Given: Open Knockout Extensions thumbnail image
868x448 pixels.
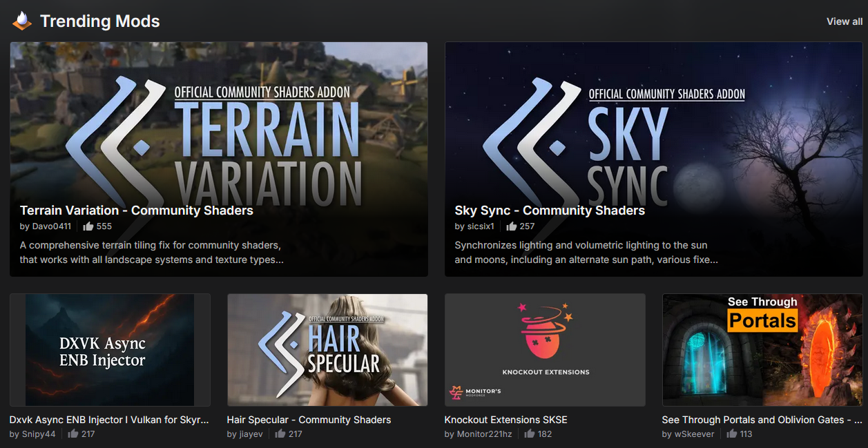Looking at the screenshot, I should 545,350.
